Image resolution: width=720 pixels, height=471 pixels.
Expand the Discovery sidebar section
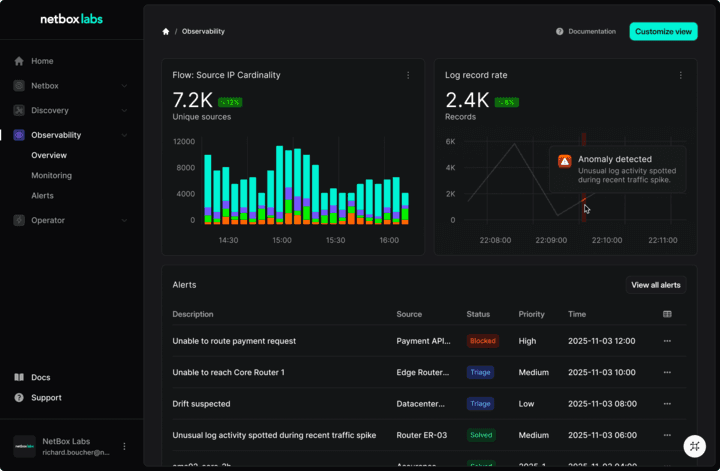coord(124,110)
